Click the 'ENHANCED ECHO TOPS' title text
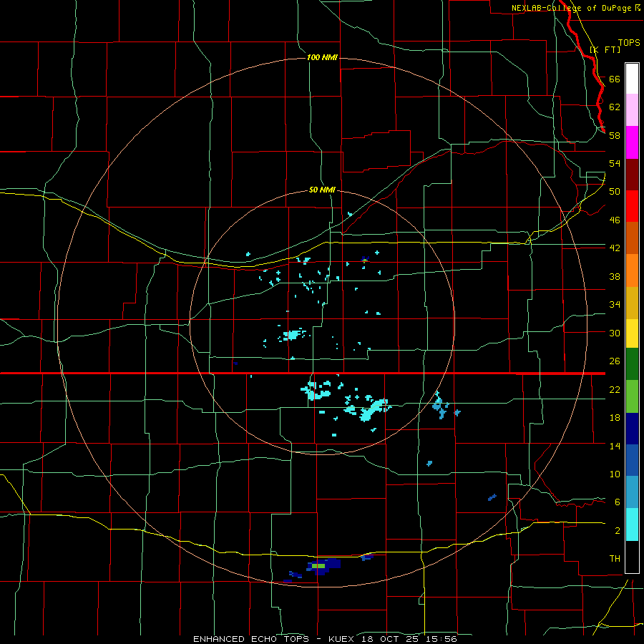Image resolution: width=644 pixels, height=644 pixels. coord(251,639)
